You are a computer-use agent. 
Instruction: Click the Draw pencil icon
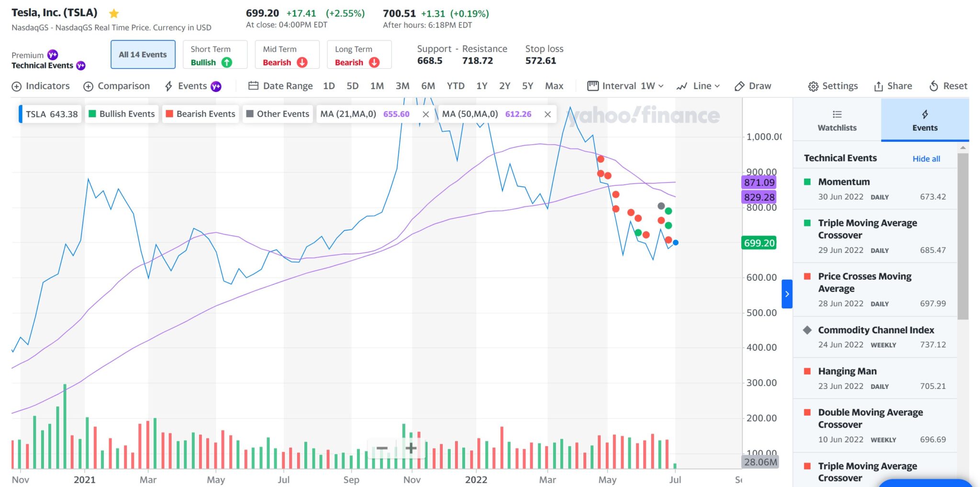(739, 86)
